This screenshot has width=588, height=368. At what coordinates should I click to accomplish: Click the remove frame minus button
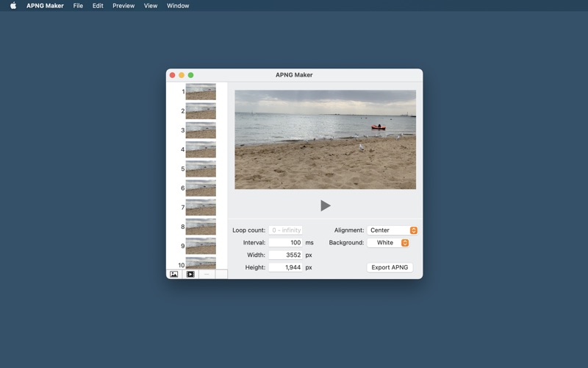click(x=207, y=274)
